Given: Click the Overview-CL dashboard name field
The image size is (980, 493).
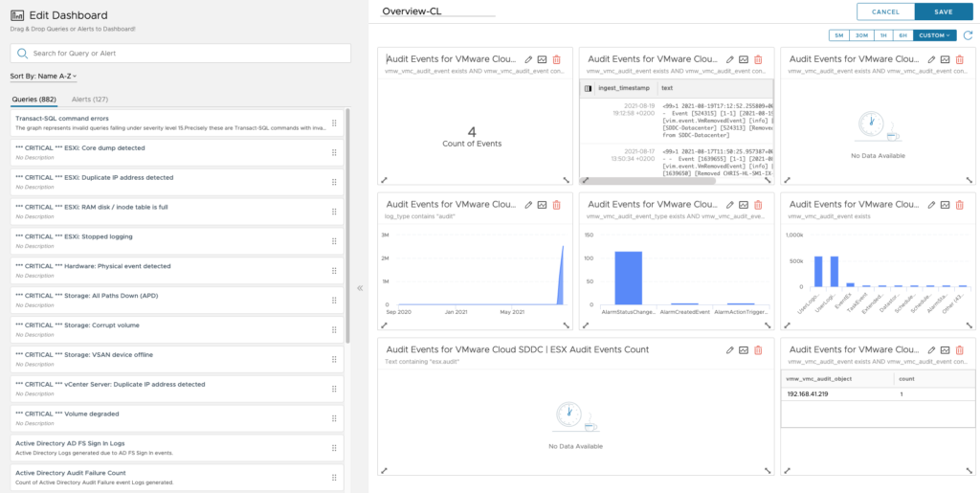Looking at the screenshot, I should (437, 11).
